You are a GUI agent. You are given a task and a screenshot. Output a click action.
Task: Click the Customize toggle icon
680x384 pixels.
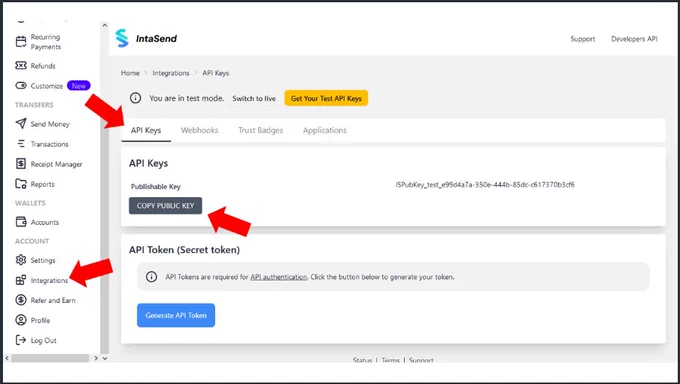tap(21, 85)
